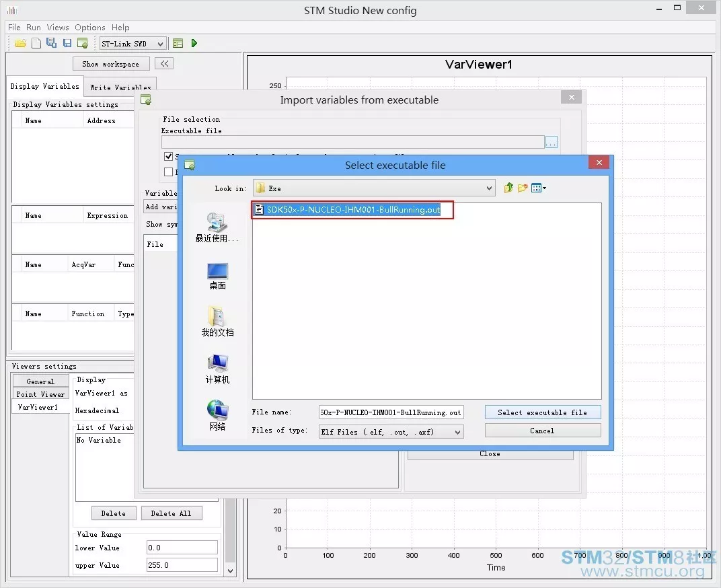The width and height of the screenshot is (721, 588).
Task: Open the File menu
Action: pyautogui.click(x=14, y=27)
